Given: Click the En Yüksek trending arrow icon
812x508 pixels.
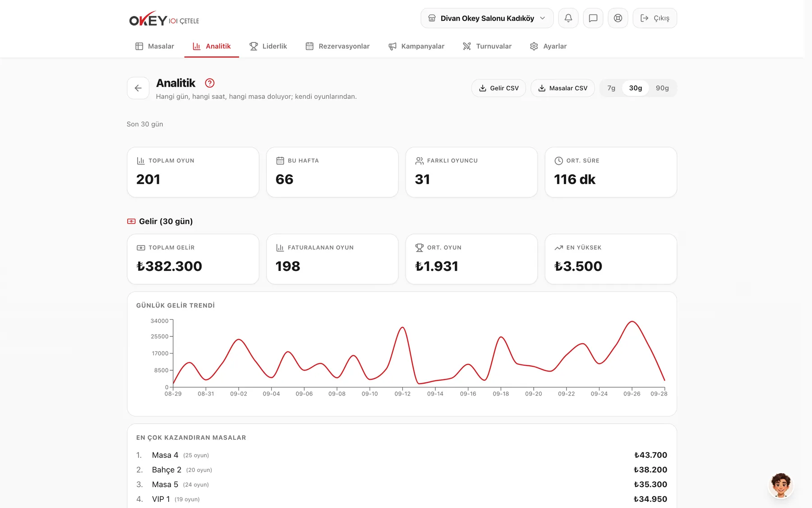Looking at the screenshot, I should [x=558, y=248].
